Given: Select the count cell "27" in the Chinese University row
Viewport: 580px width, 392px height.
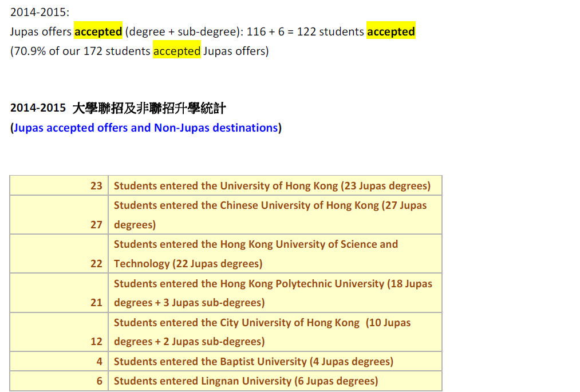Looking at the screenshot, I should 59,215.
